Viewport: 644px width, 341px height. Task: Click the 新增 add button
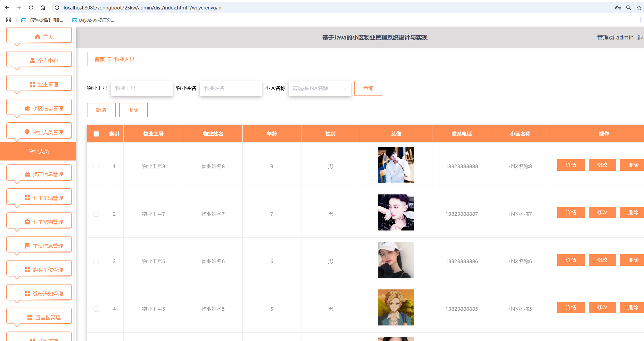[x=101, y=110]
